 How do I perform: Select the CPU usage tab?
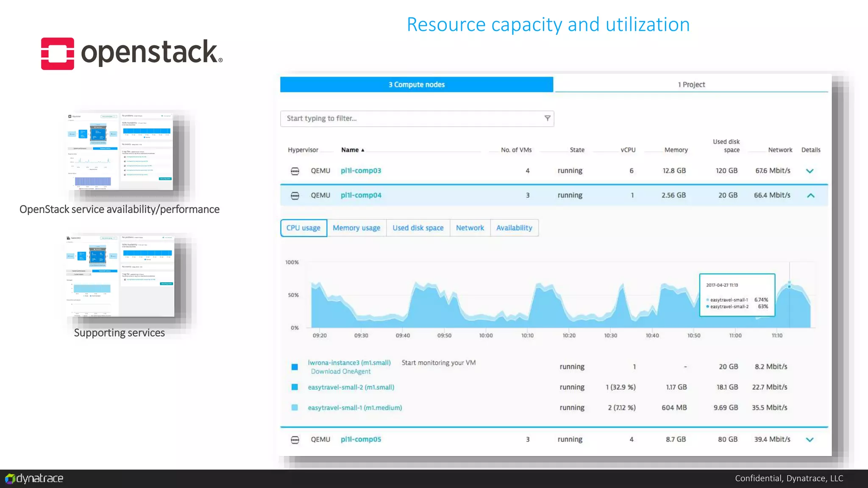pyautogui.click(x=303, y=228)
